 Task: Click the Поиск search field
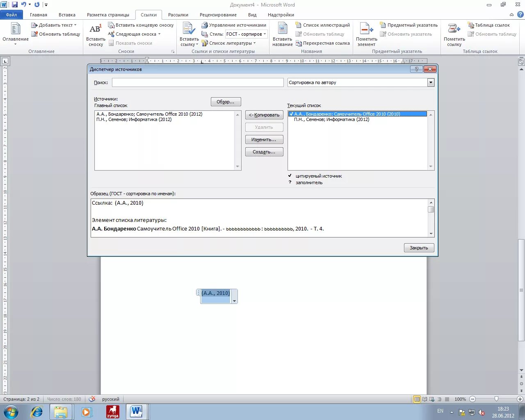[198, 82]
